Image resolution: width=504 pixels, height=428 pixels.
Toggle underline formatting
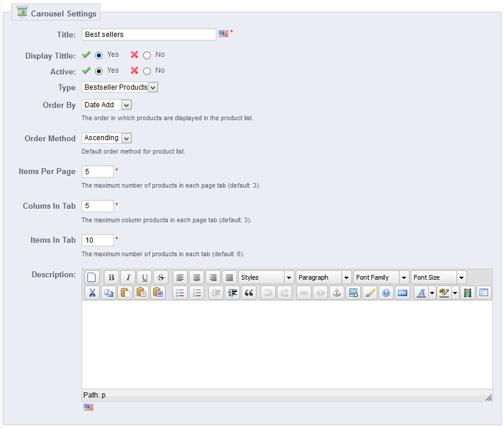145,277
